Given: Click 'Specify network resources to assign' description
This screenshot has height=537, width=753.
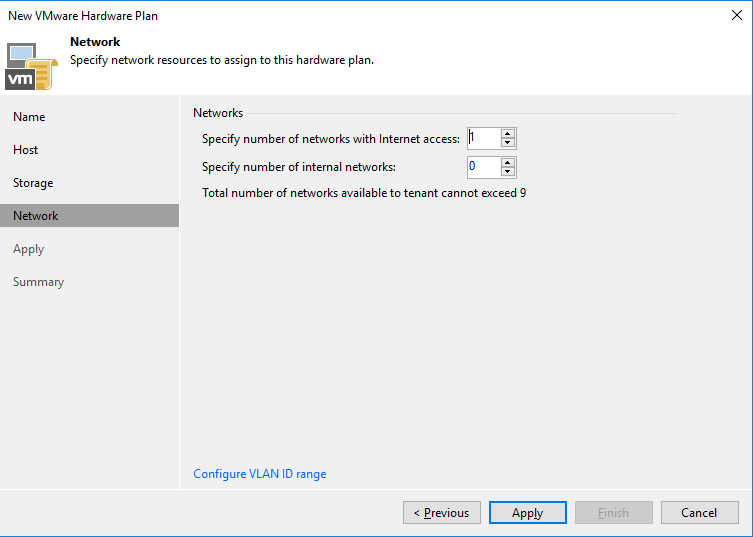Looking at the screenshot, I should [x=222, y=60].
